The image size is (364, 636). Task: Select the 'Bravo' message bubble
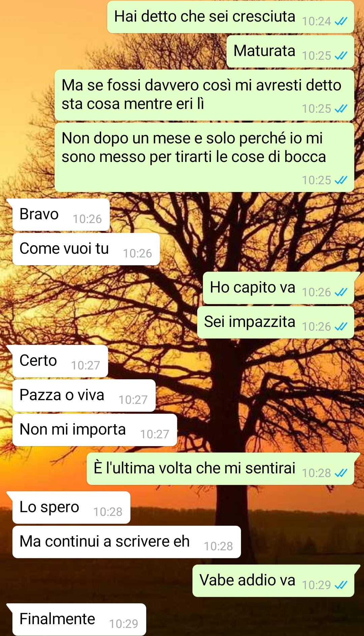pos(61,215)
